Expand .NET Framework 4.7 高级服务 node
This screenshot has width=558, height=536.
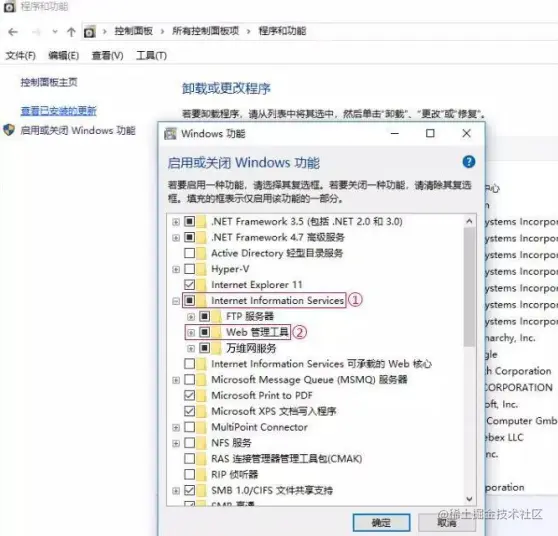click(176, 237)
